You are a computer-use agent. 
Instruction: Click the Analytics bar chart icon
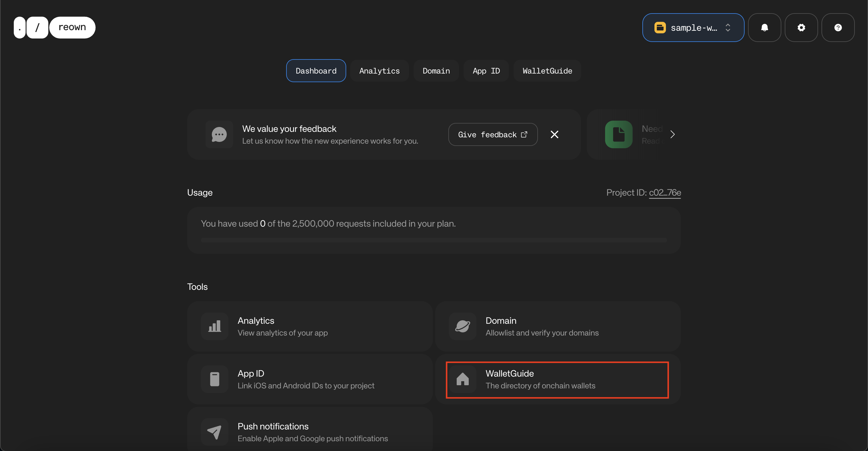pos(215,326)
